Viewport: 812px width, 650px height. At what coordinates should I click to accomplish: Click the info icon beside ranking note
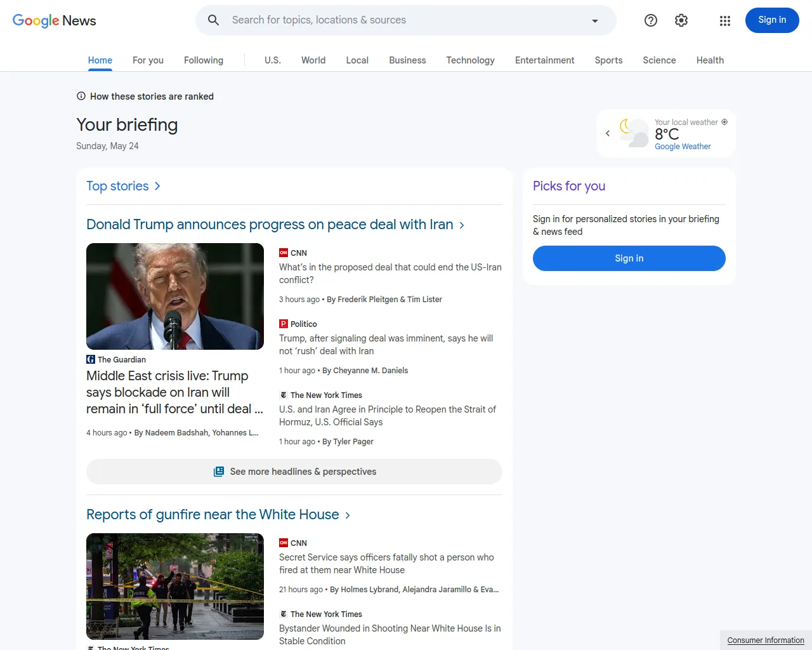[x=81, y=96]
